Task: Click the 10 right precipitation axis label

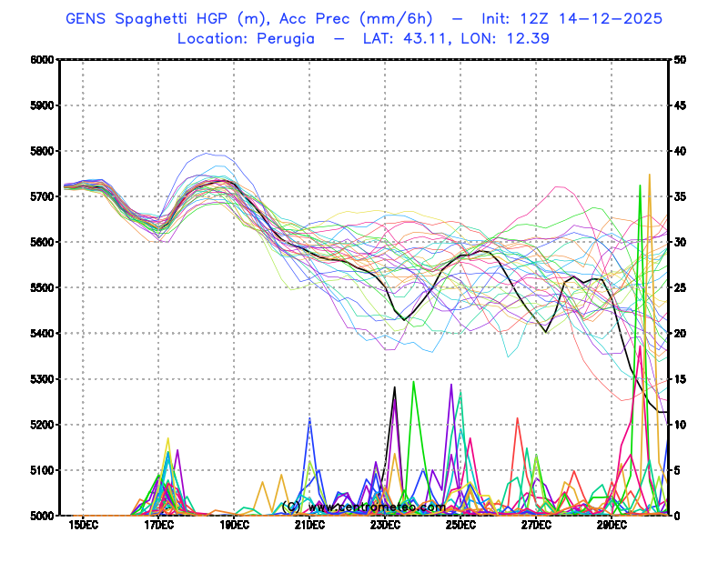Action: pos(680,425)
